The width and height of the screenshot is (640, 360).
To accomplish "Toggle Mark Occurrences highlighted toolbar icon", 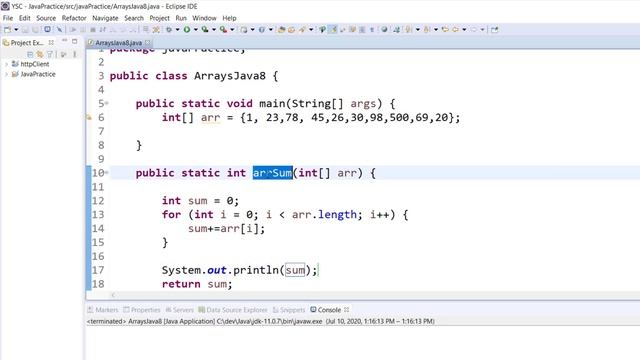I will click(333, 29).
